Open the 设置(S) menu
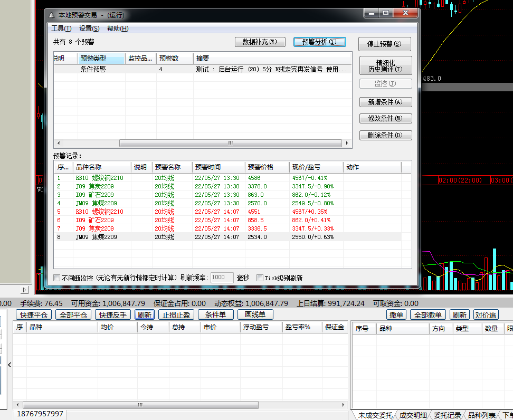Screen dimensions: 513x420 tap(89, 28)
